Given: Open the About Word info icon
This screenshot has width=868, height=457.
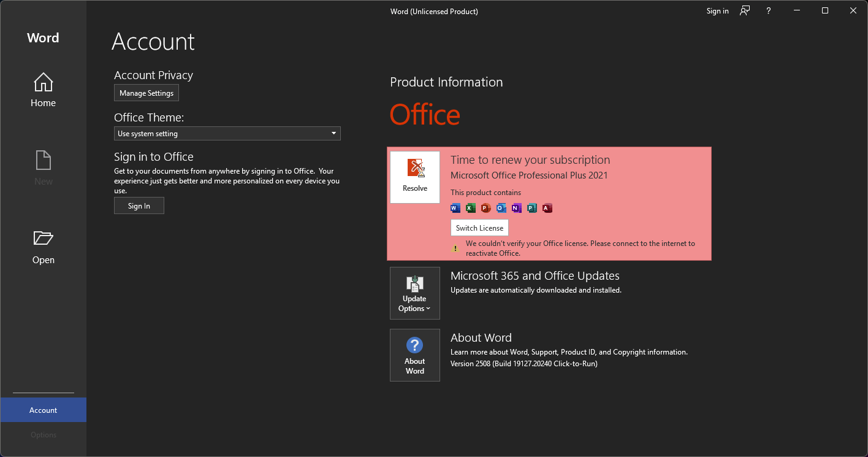Looking at the screenshot, I should 414,345.
